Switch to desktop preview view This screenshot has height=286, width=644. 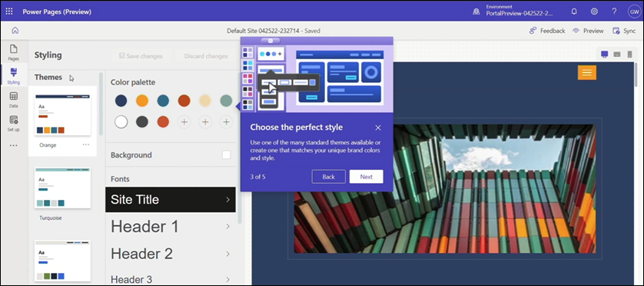coord(605,55)
